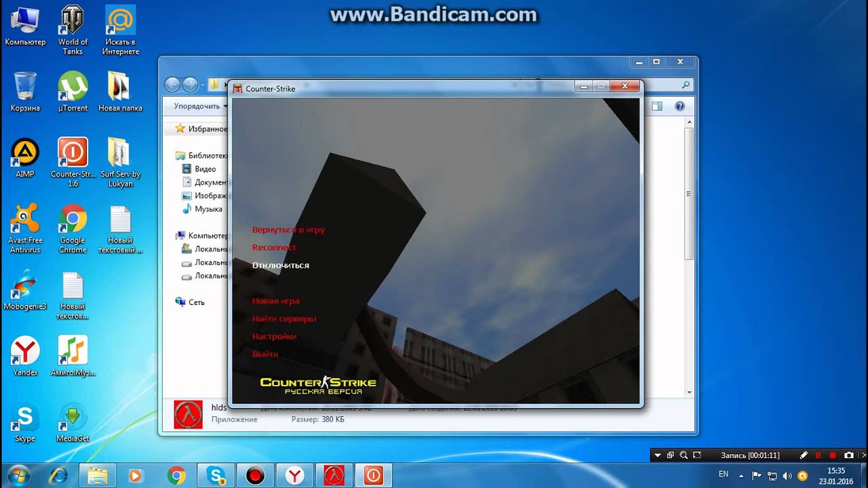Click Explorer forward navigation arrow
Viewport: 868px width, 488px height.
(191, 85)
